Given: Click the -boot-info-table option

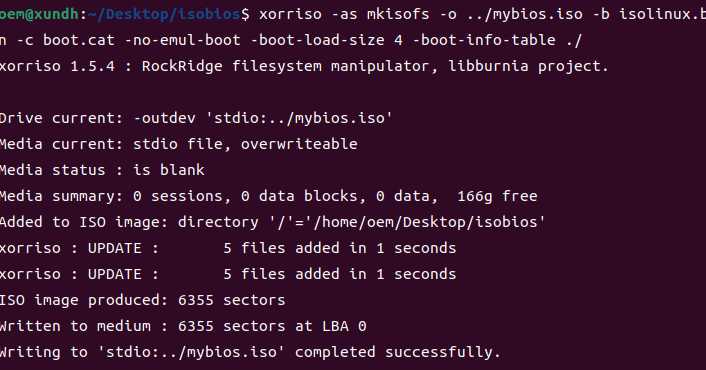Looking at the screenshot, I should (484, 40).
